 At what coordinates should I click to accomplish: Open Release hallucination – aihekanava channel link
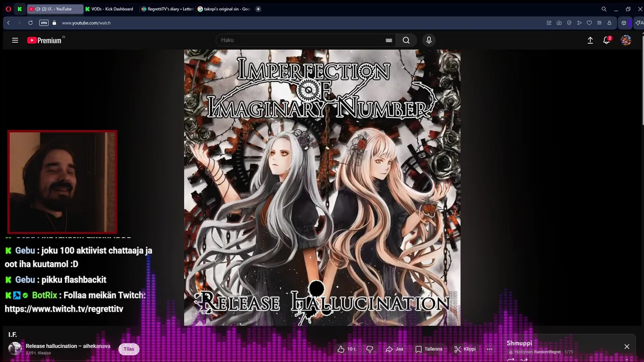click(x=68, y=346)
